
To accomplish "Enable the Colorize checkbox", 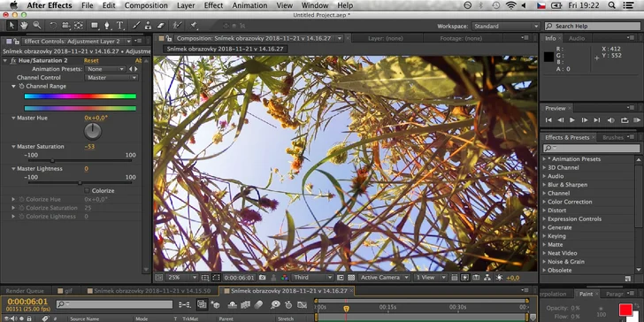I will pos(87,190).
